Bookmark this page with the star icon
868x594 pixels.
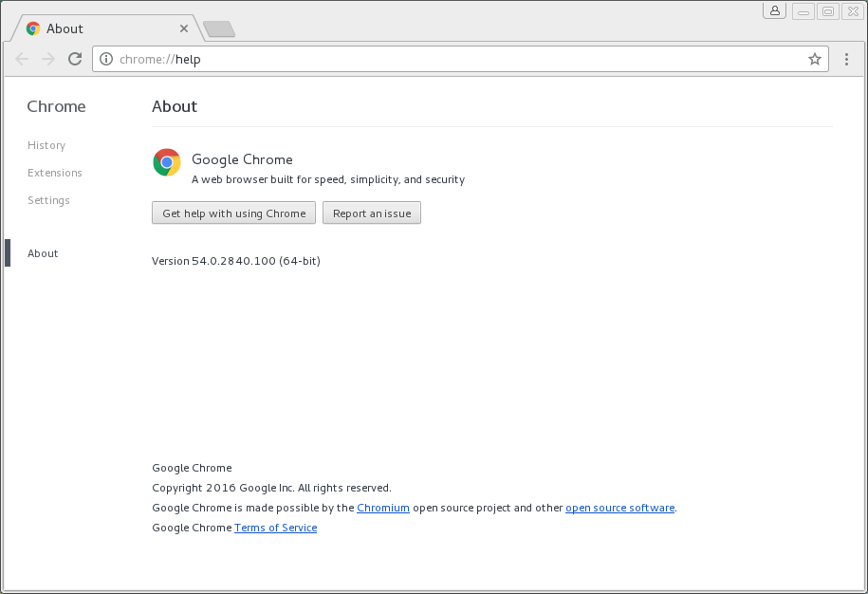click(x=814, y=59)
